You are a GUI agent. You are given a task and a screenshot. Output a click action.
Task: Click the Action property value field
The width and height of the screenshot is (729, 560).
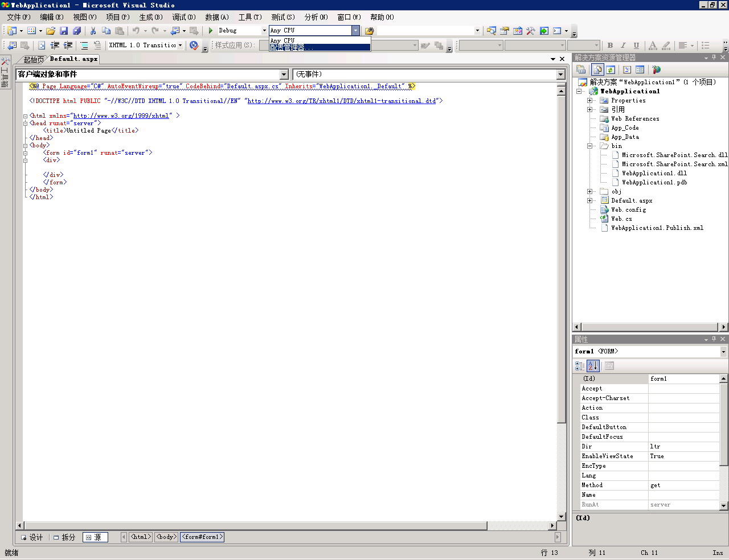click(684, 408)
